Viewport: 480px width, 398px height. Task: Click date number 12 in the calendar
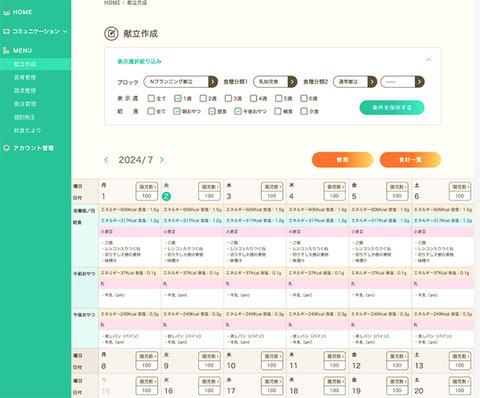pos(356,366)
